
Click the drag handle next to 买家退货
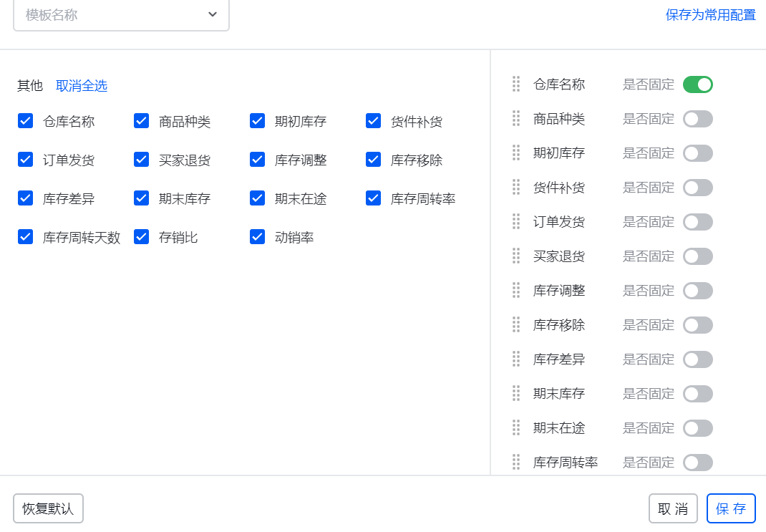coord(515,256)
